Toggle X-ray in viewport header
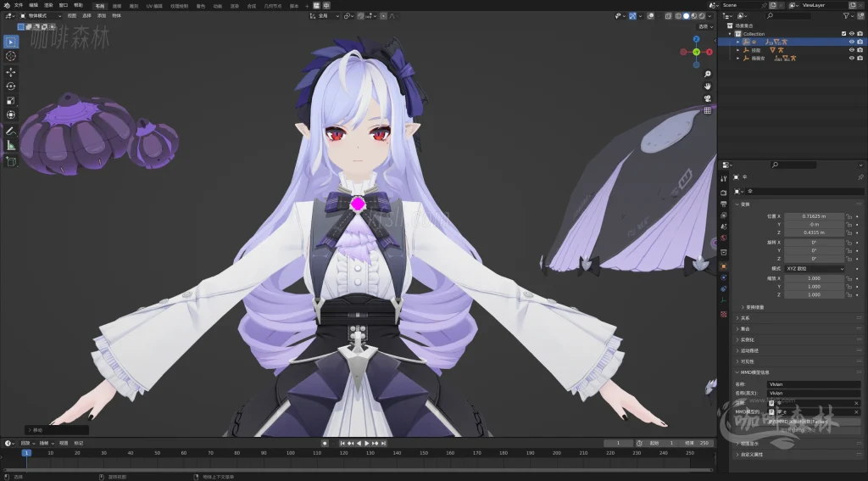The image size is (868, 481). click(669, 16)
